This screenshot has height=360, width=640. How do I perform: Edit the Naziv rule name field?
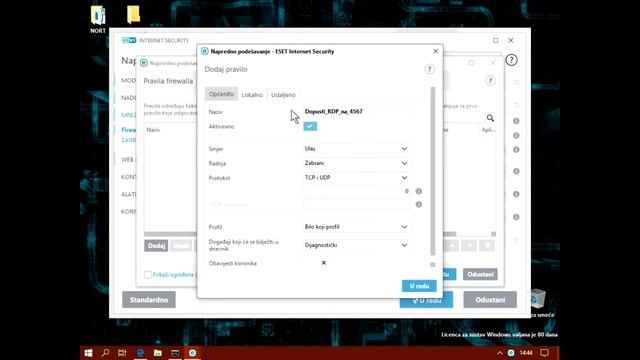(x=357, y=111)
